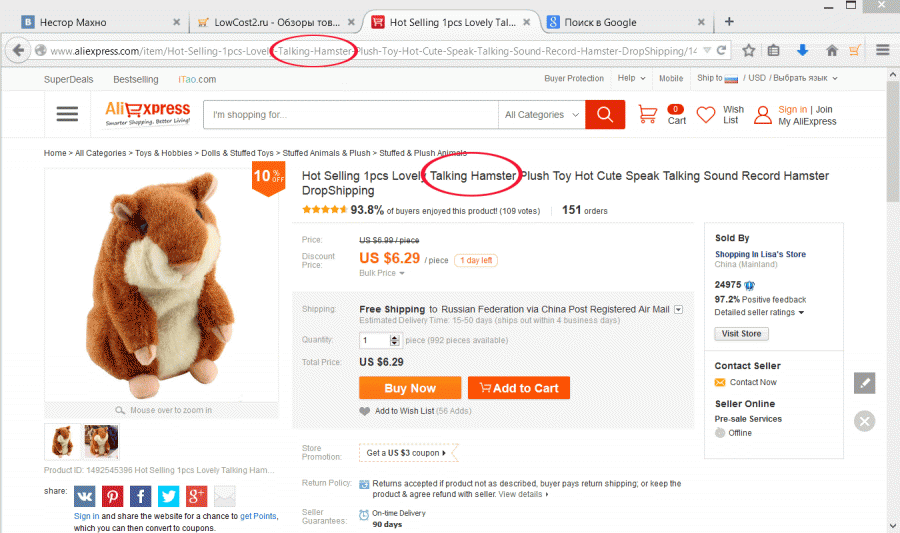Image resolution: width=900 pixels, height=533 pixels.
Task: Expand the Help dropdown
Action: coord(631,78)
